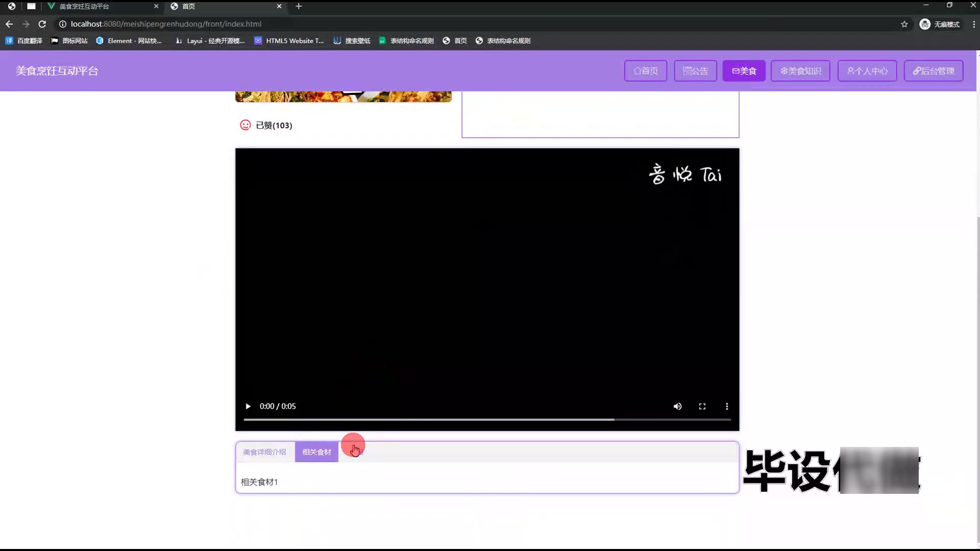Go to 美食知识 page

point(800,71)
